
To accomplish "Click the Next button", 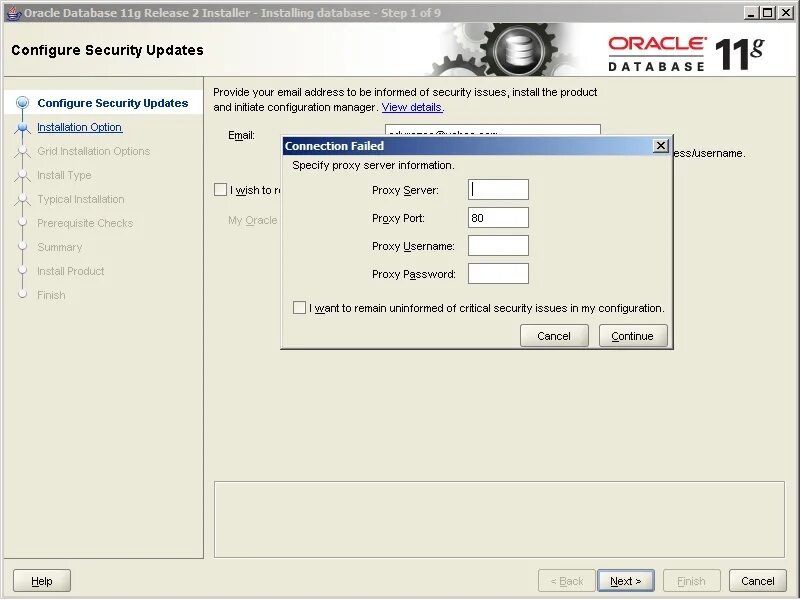I will point(626,581).
